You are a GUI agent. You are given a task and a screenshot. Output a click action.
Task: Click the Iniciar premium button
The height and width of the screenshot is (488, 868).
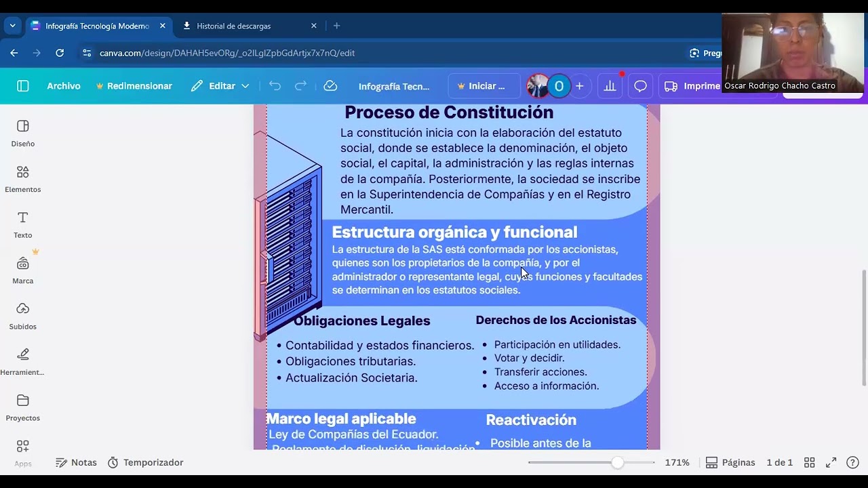click(484, 86)
